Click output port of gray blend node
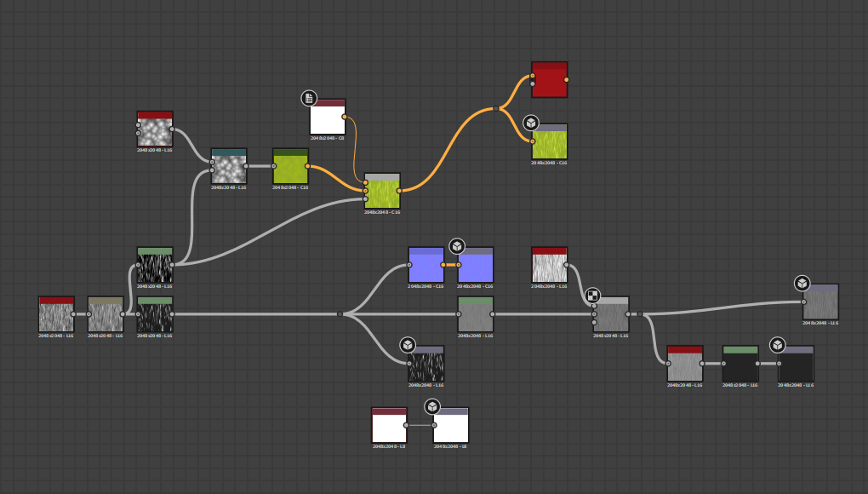This screenshot has width=868, height=494. [x=629, y=314]
